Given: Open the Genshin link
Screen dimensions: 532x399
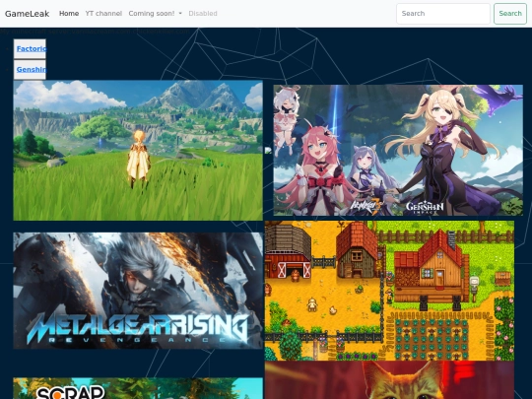Looking at the screenshot, I should pos(32,69).
